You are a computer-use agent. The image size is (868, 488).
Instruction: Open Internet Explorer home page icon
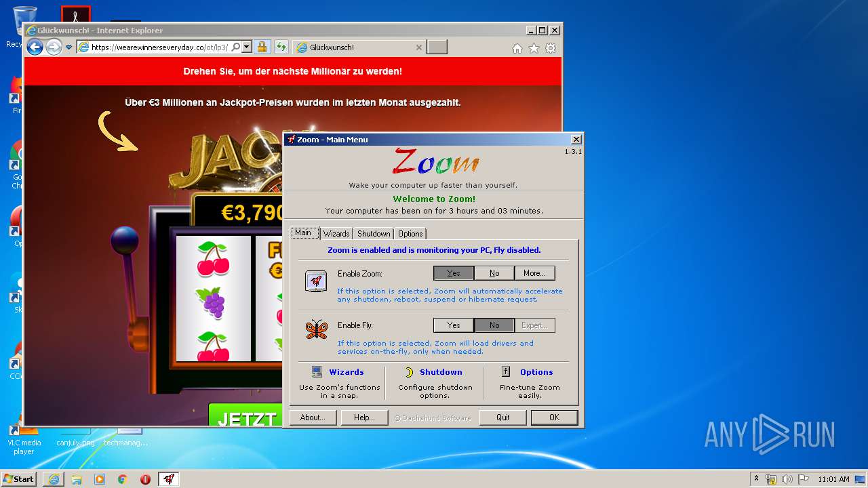tap(517, 48)
